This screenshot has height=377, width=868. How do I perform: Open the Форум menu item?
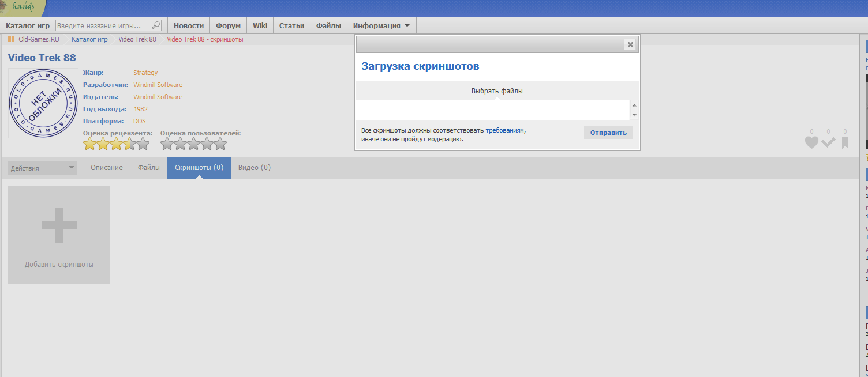click(x=228, y=25)
